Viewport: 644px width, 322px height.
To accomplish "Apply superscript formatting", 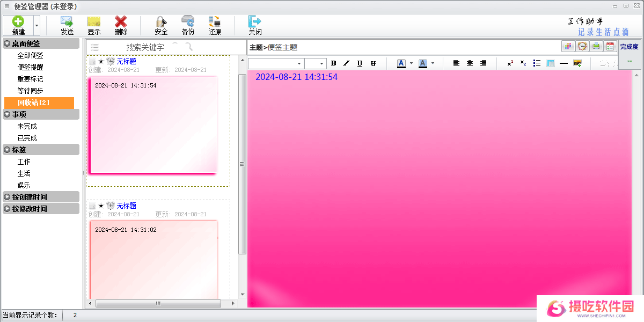I will pyautogui.click(x=510, y=63).
